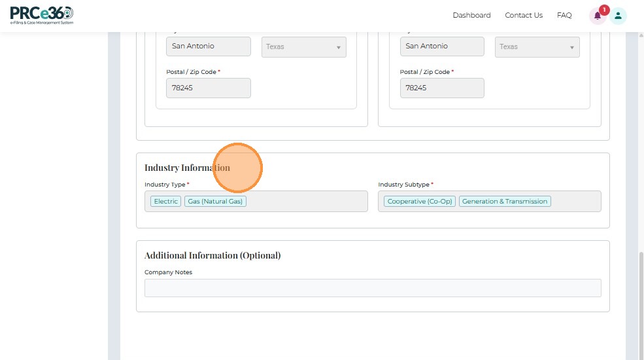The height and width of the screenshot is (360, 644).
Task: Click the left San Antonio city field
Action: pyautogui.click(x=209, y=46)
